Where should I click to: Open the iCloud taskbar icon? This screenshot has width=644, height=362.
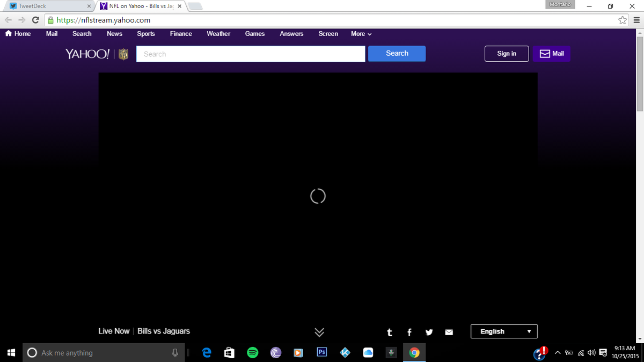(x=368, y=352)
